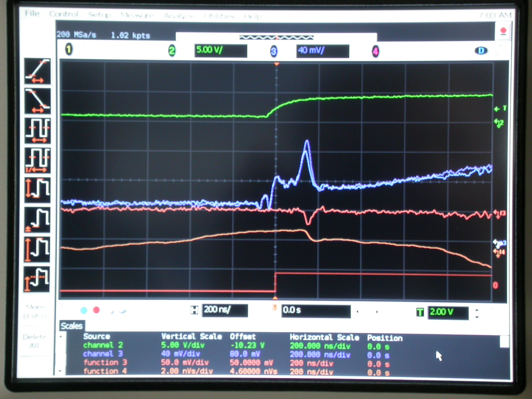Screen dimensions: 532x399
Task: Click Delete All measurements button
Action: 35,341
